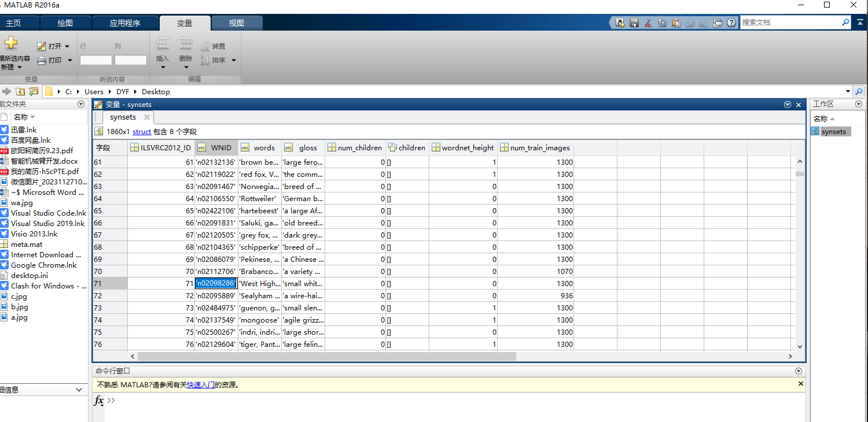Click the Desktop segment in address path
This screenshot has height=422, width=868.
click(156, 91)
